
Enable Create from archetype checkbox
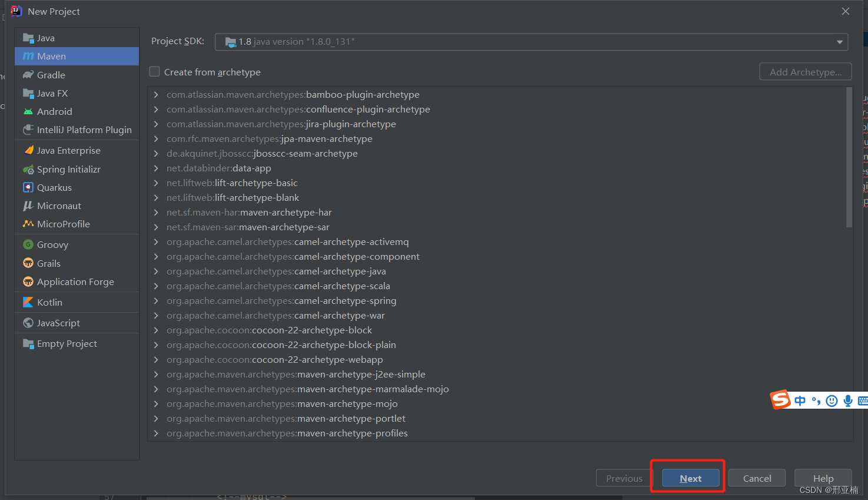[155, 72]
